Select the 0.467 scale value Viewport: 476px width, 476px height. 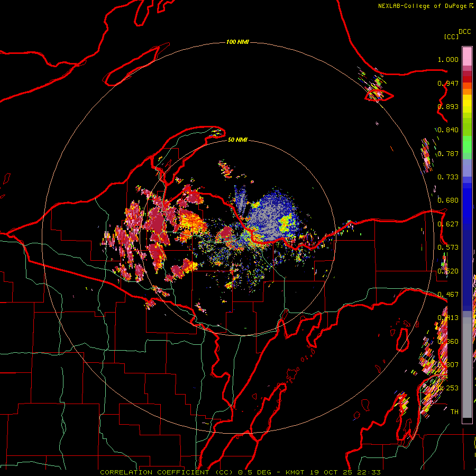pyautogui.click(x=448, y=295)
